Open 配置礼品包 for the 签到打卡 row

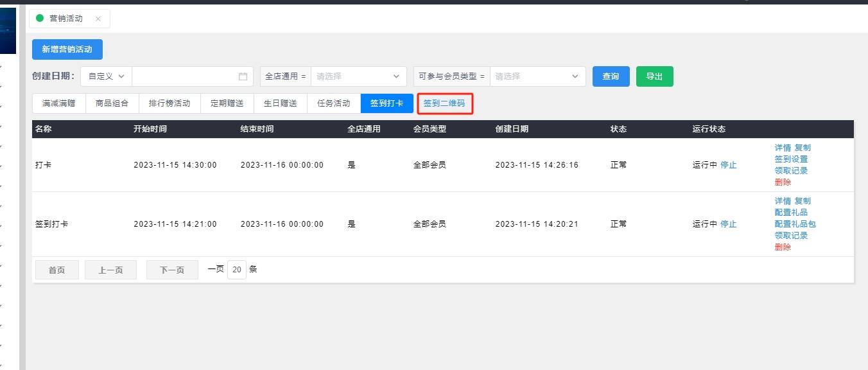[795, 224]
